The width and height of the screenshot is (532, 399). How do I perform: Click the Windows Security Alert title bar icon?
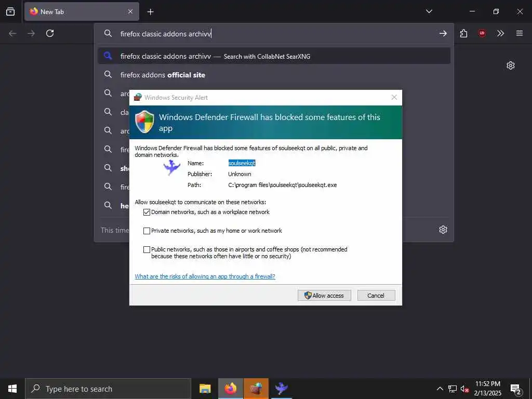point(137,97)
